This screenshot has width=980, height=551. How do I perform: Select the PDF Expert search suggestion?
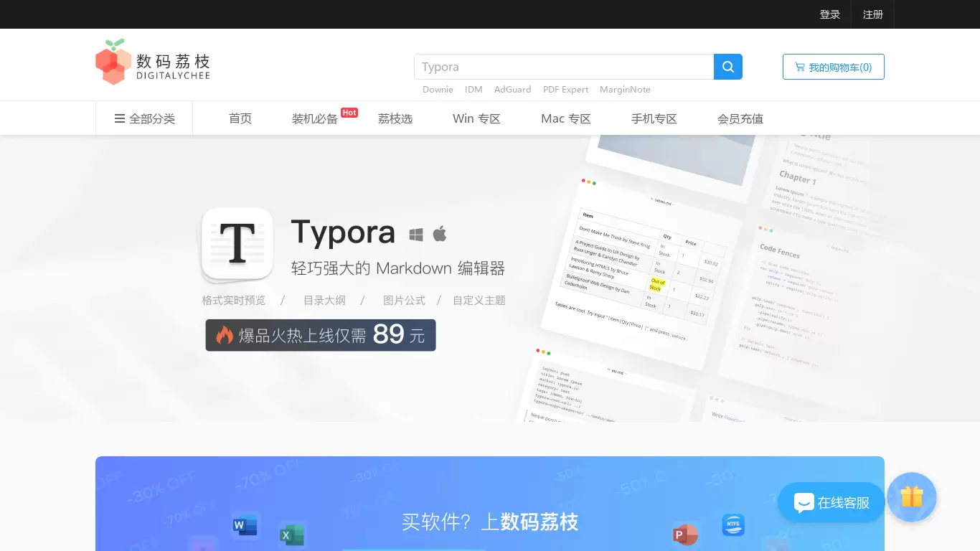(x=565, y=90)
